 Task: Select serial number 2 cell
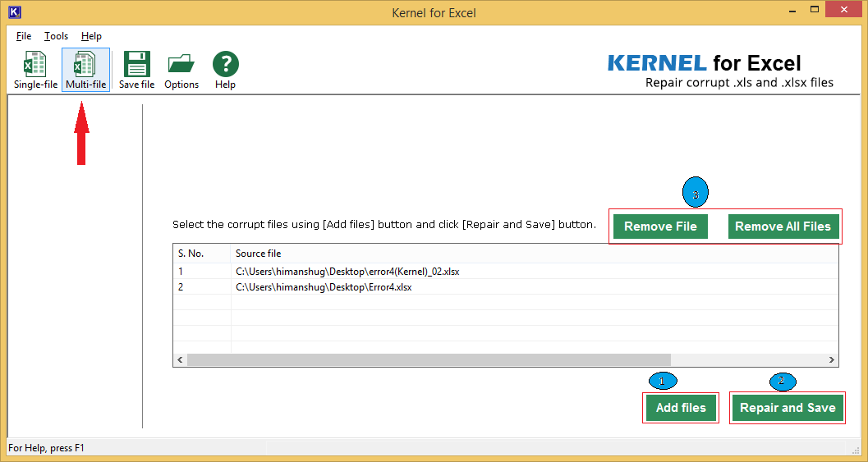(x=202, y=287)
